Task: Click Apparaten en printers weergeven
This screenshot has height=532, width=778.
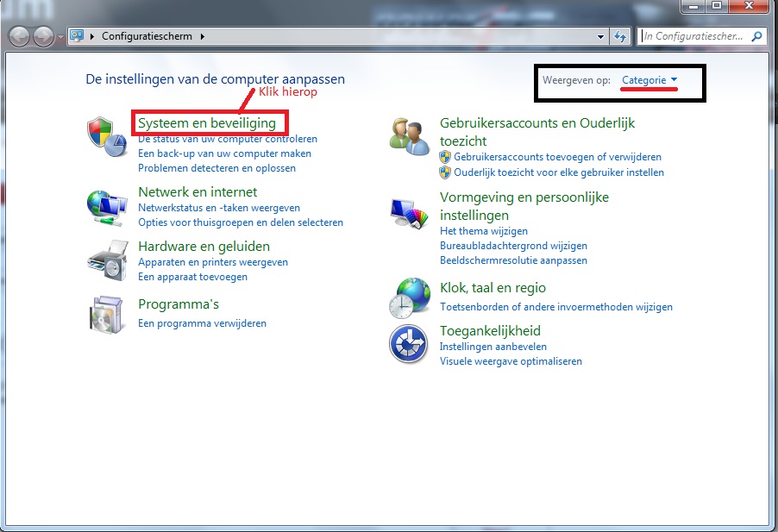Action: (213, 262)
